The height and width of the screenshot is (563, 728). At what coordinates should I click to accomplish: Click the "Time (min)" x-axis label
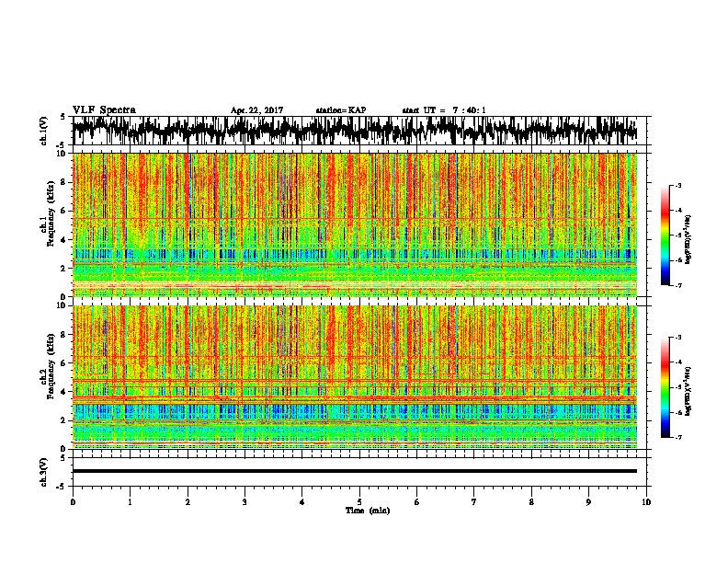coord(368,511)
